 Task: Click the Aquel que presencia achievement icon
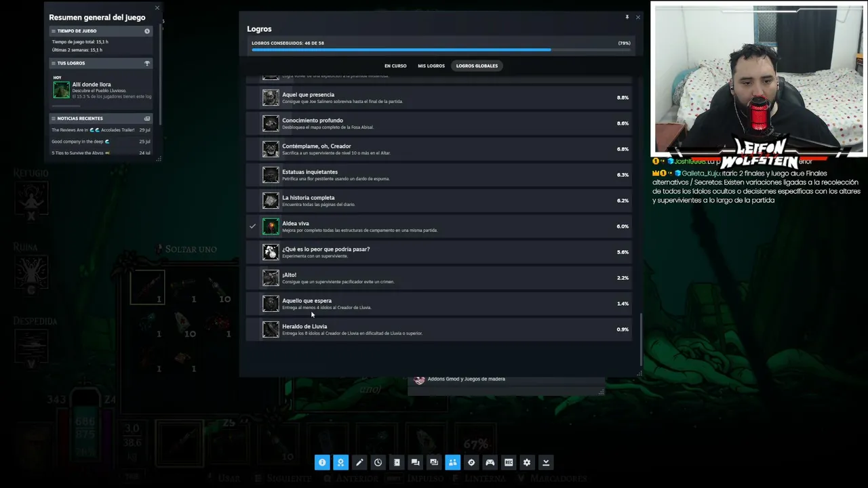pos(271,98)
